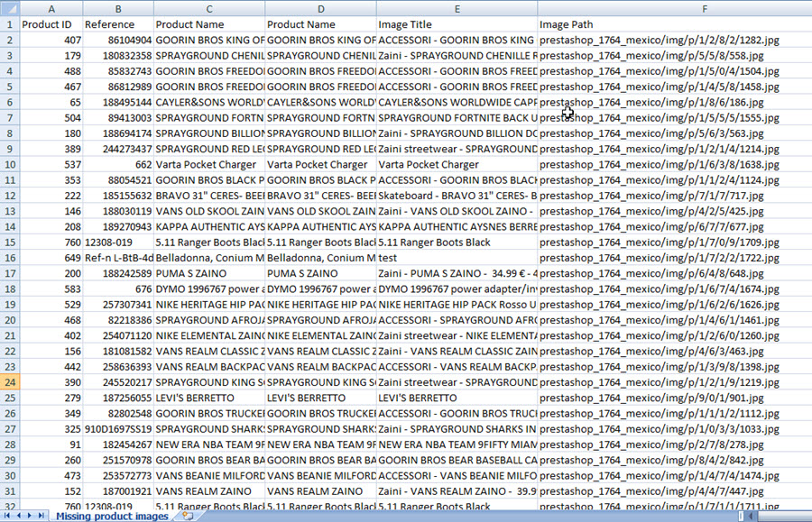Select Product ID cell 488
The height and width of the screenshot is (522, 812).
[x=51, y=71]
